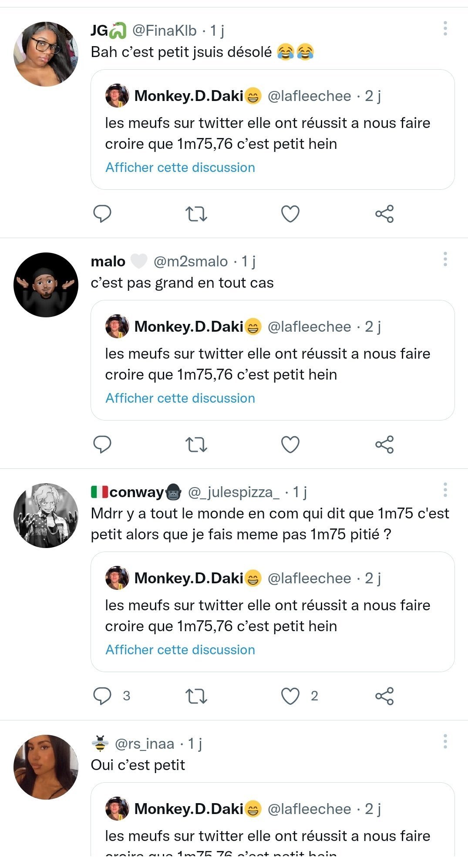Reply to conway's tweet with 3 replies
The image size is (468, 868).
click(x=102, y=696)
